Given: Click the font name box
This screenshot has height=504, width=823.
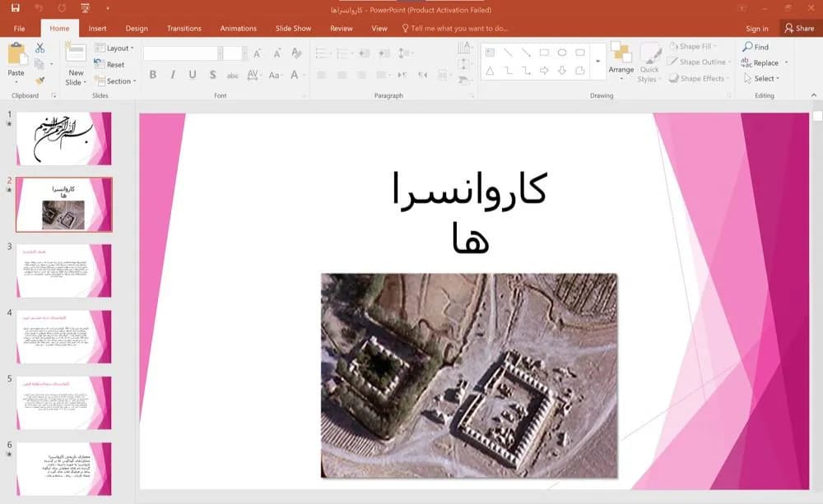Looking at the screenshot, I should (182, 53).
